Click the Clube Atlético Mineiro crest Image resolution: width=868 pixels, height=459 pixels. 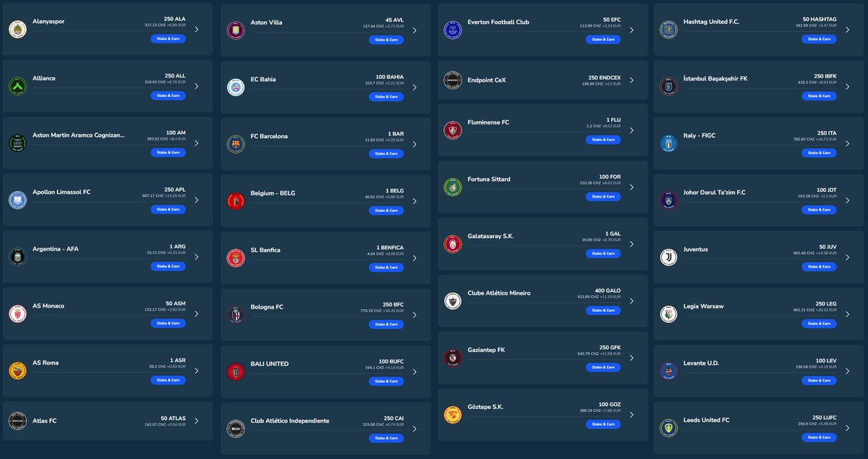453,300
